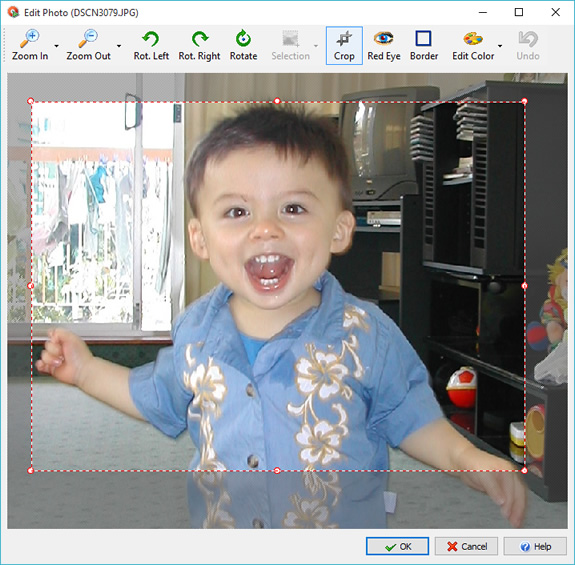The image size is (575, 565).
Task: Click the bottom-right crop corner handle
Action: tap(524, 470)
